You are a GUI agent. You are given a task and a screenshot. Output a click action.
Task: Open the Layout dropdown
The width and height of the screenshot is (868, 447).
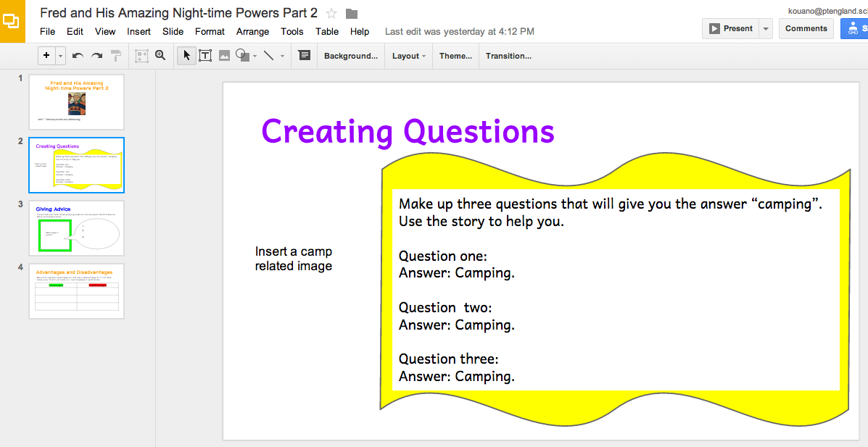pos(408,56)
